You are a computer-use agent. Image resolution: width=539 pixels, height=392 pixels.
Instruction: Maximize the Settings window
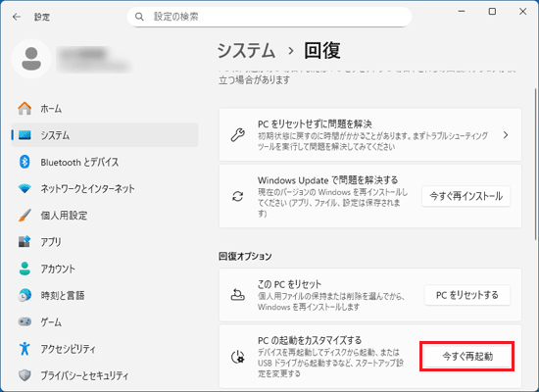pyautogui.click(x=492, y=12)
